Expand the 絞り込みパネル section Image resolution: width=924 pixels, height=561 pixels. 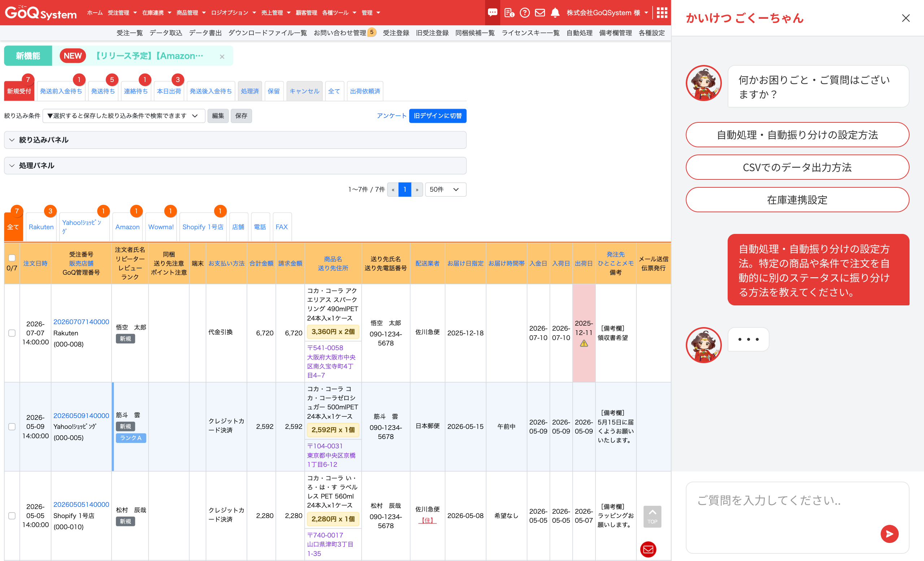click(x=44, y=140)
